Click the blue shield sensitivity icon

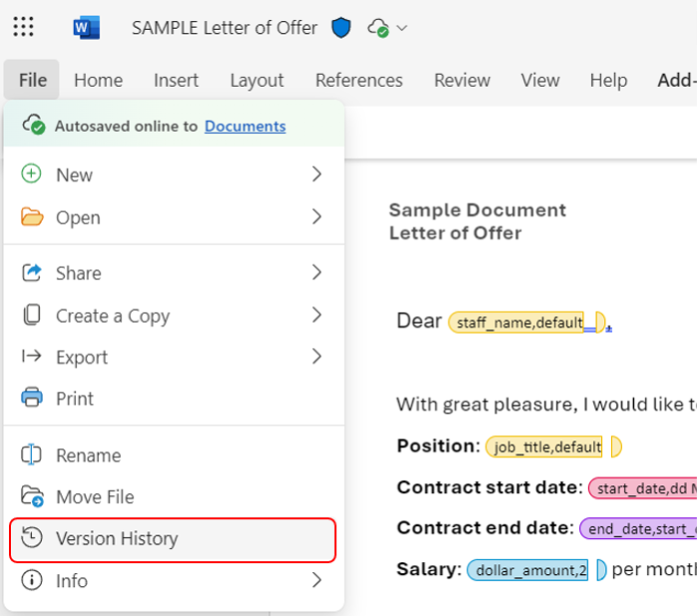342,28
